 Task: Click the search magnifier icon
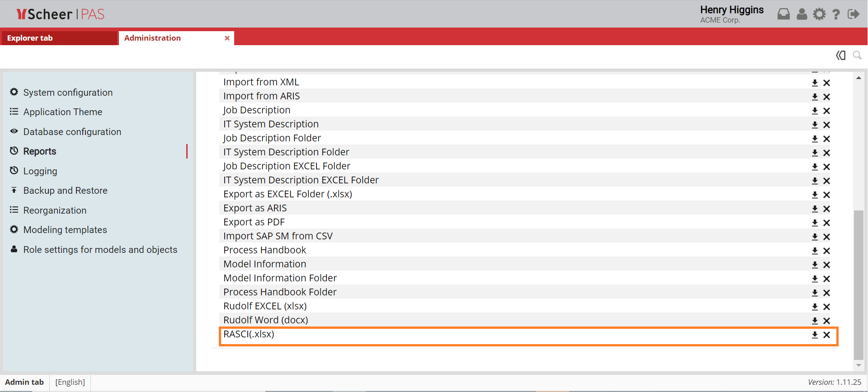pos(857,56)
